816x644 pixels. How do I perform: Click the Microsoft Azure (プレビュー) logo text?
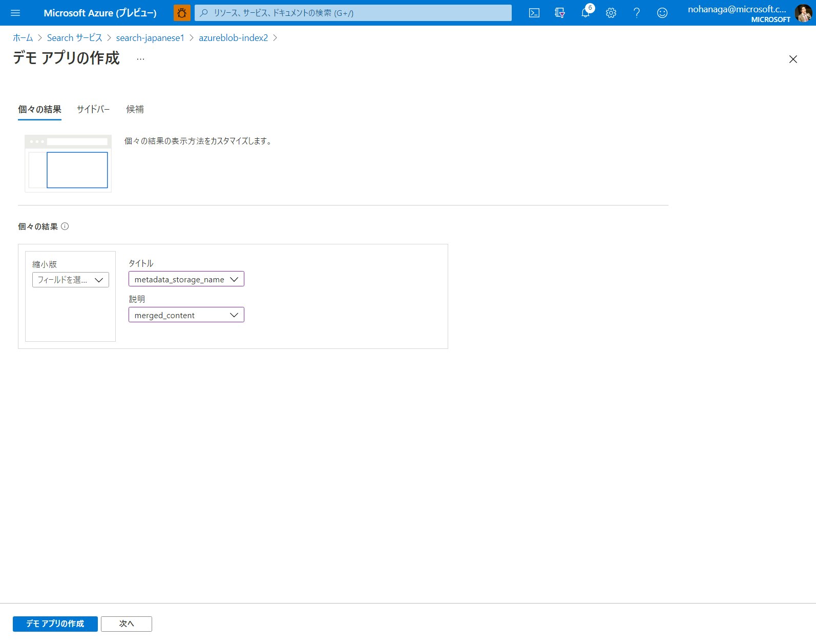coord(100,13)
